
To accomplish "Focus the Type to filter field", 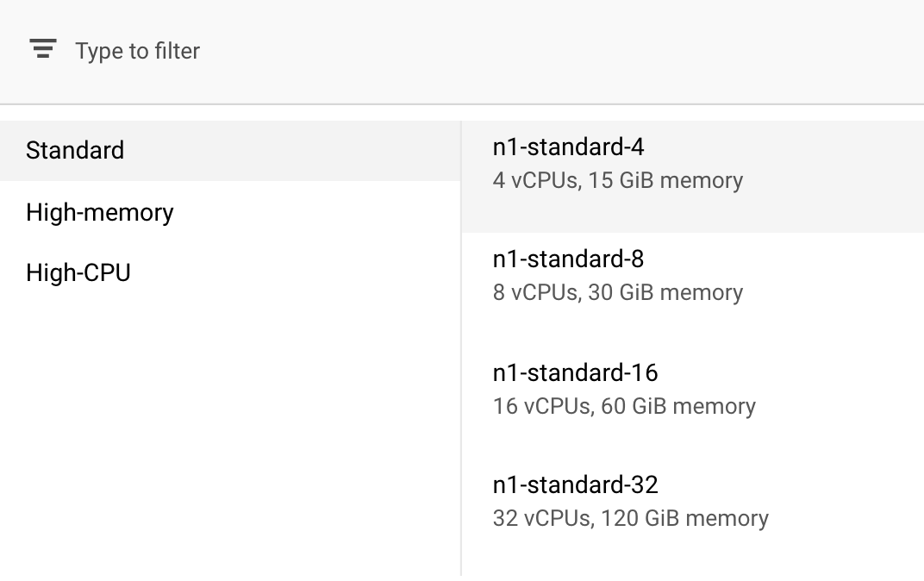I will (x=345, y=51).
